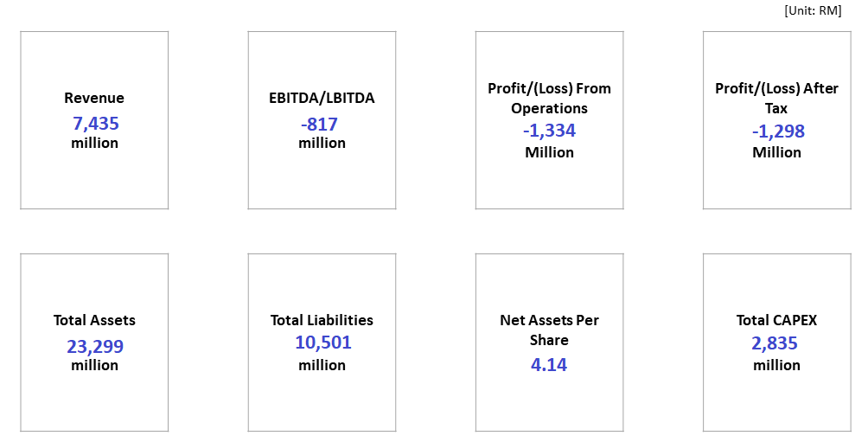This screenshot has height=442, width=868.
Task: Click Profit/(Loss) From Operations heading
Action: (549, 99)
